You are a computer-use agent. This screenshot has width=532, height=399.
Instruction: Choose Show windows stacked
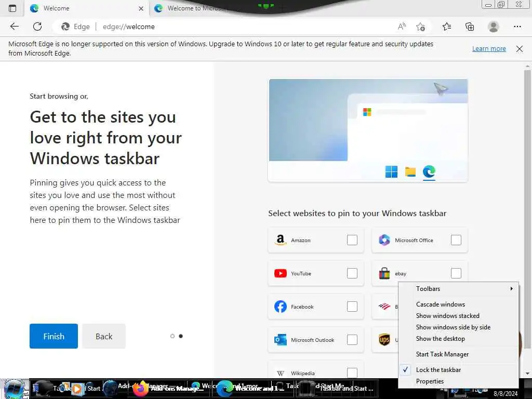[x=458, y=316]
